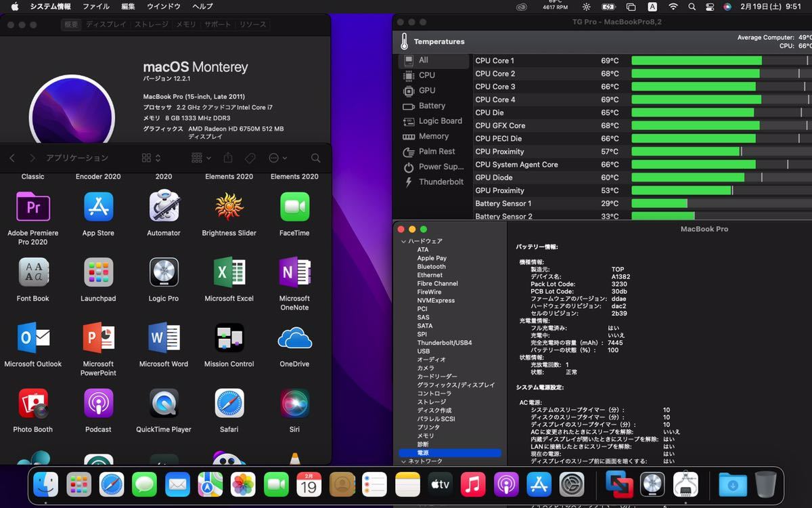The width and height of the screenshot is (812, 508).
Task: Open the ファイル menu
Action: pyautogui.click(x=96, y=7)
